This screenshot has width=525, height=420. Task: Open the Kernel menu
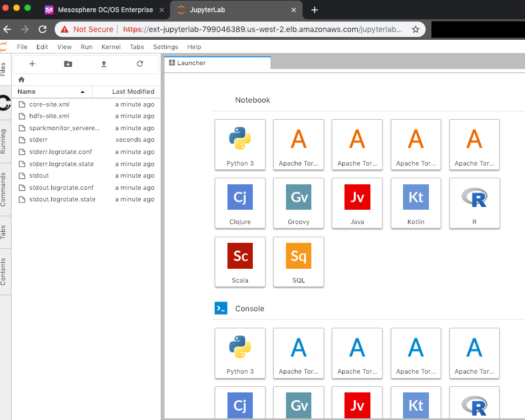[x=111, y=47]
